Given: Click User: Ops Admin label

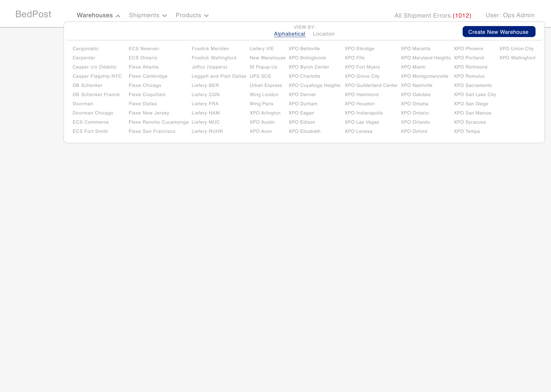Looking at the screenshot, I should (x=510, y=15).
